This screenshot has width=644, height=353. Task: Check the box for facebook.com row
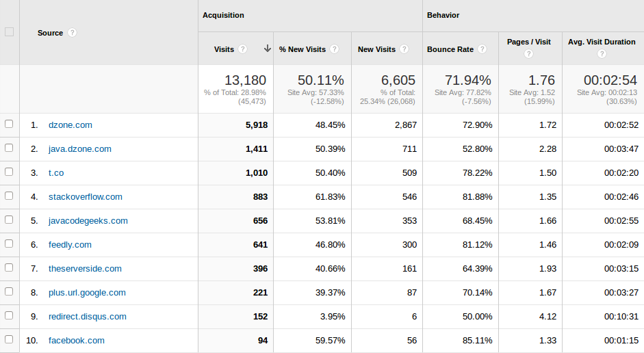(9, 339)
